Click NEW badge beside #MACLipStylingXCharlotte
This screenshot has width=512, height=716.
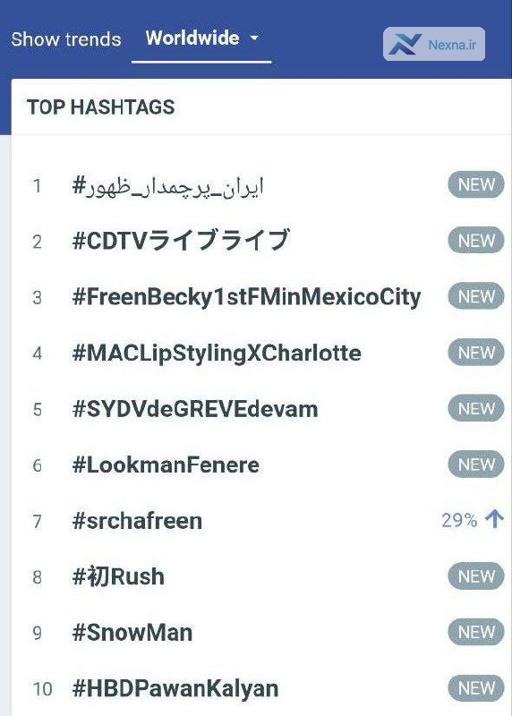(x=476, y=353)
